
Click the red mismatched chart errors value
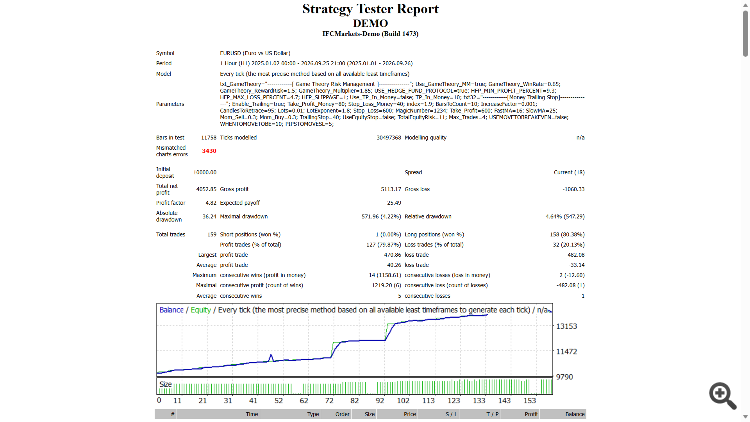(209, 151)
